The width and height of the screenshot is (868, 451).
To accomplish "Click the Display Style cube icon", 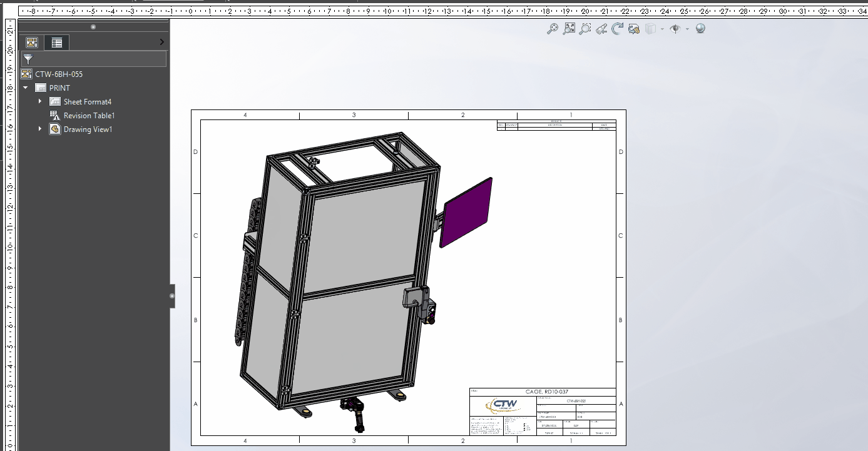I will (x=650, y=29).
